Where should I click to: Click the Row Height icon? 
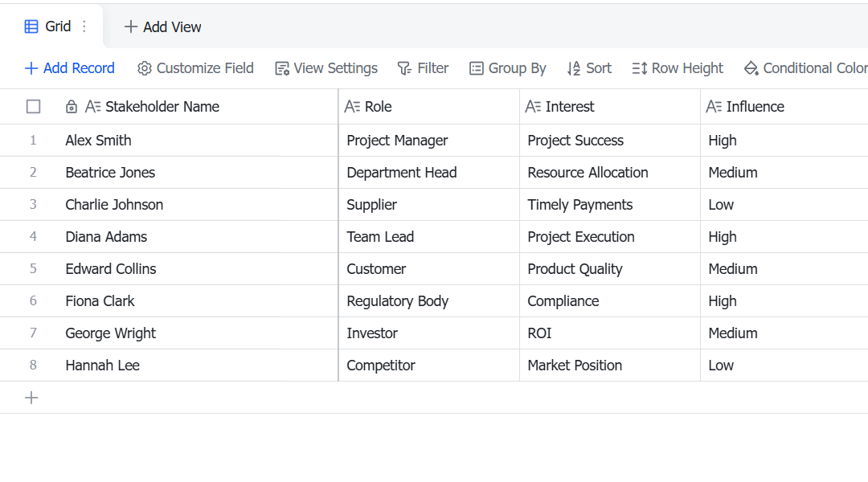click(640, 68)
